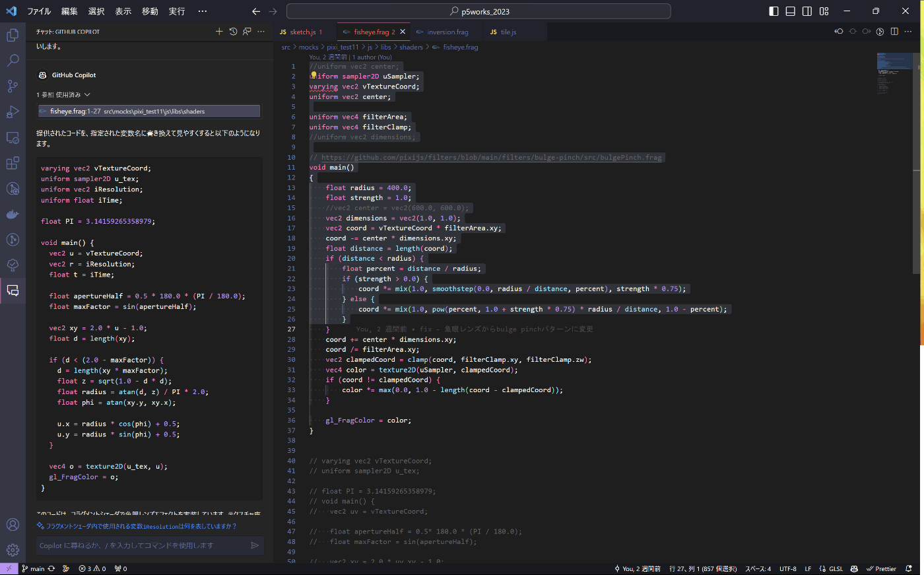The image size is (924, 575).
Task: Change the LF end-of-line sequence
Action: tap(808, 568)
